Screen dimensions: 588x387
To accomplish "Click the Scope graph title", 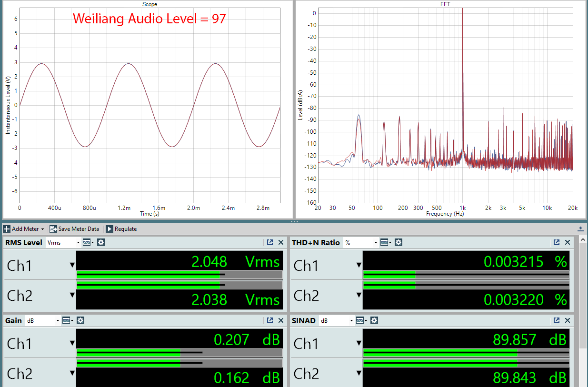I will coord(149,4).
